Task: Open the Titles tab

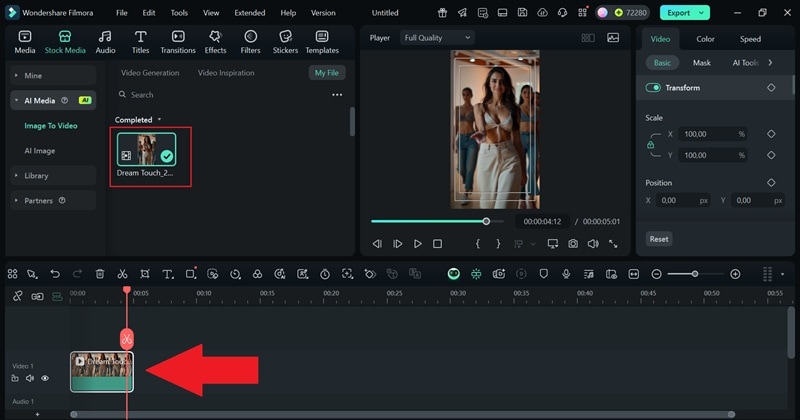Action: coord(140,42)
